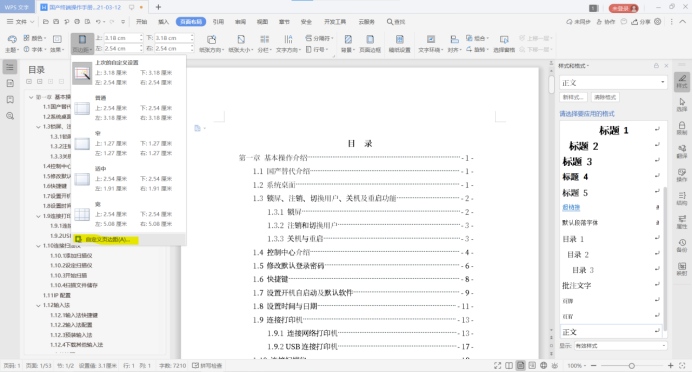The width and height of the screenshot is (693, 372).
Task: Open the 组合 (group) dropdown
Action: pos(478,38)
